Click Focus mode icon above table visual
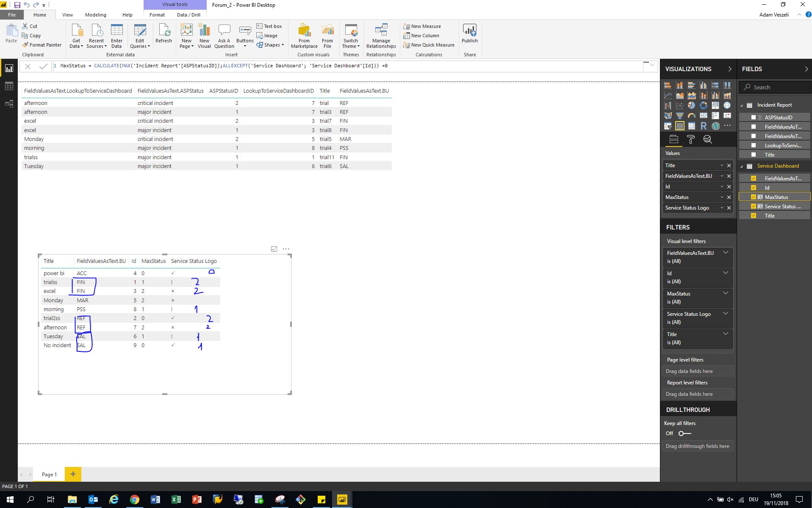Viewport: 812px width, 508px height. pyautogui.click(x=274, y=249)
